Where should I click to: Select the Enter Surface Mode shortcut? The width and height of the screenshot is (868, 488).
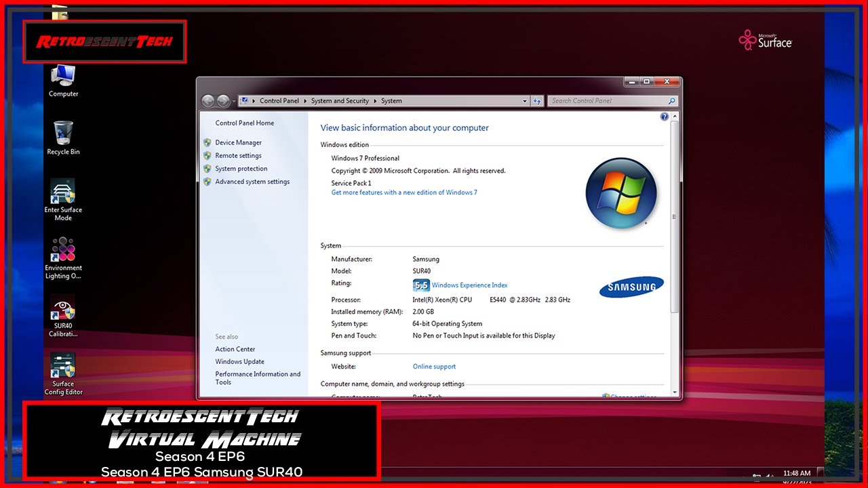click(x=63, y=200)
